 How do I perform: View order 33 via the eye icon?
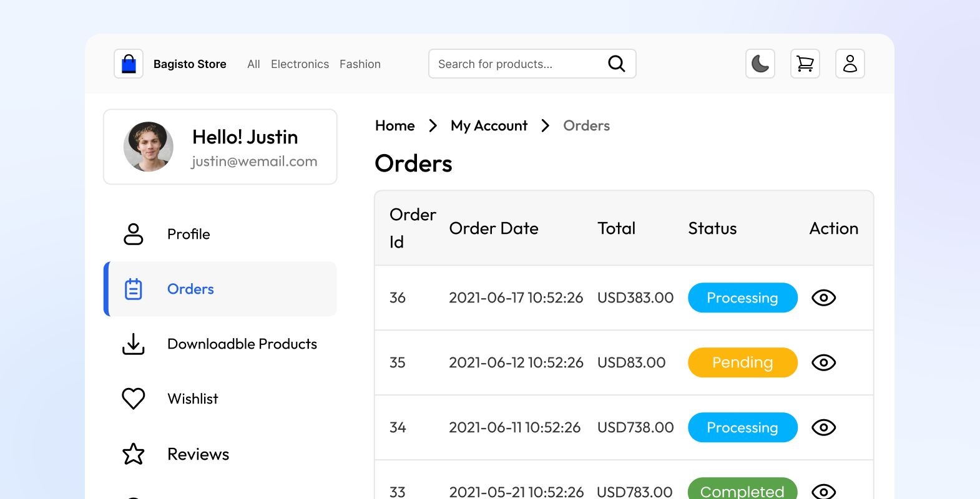tap(824, 492)
